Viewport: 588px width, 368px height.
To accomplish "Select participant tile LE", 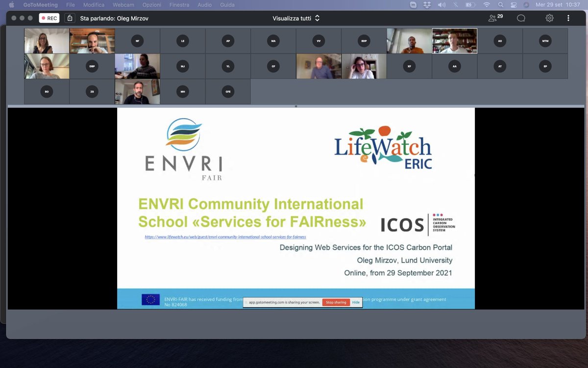I will click(182, 41).
